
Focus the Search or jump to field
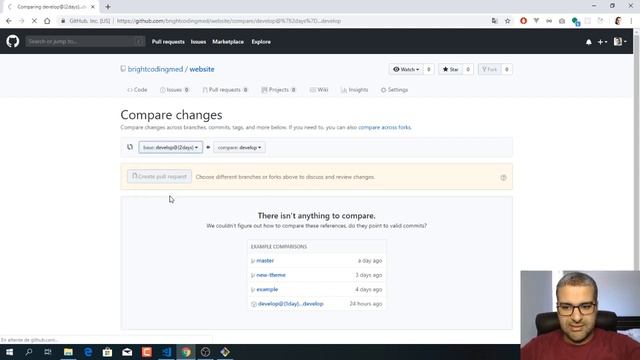tap(85, 41)
